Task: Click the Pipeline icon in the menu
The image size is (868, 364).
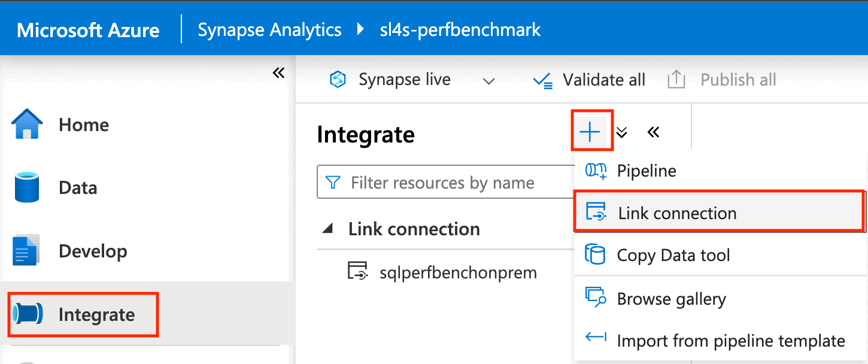Action: tap(594, 171)
